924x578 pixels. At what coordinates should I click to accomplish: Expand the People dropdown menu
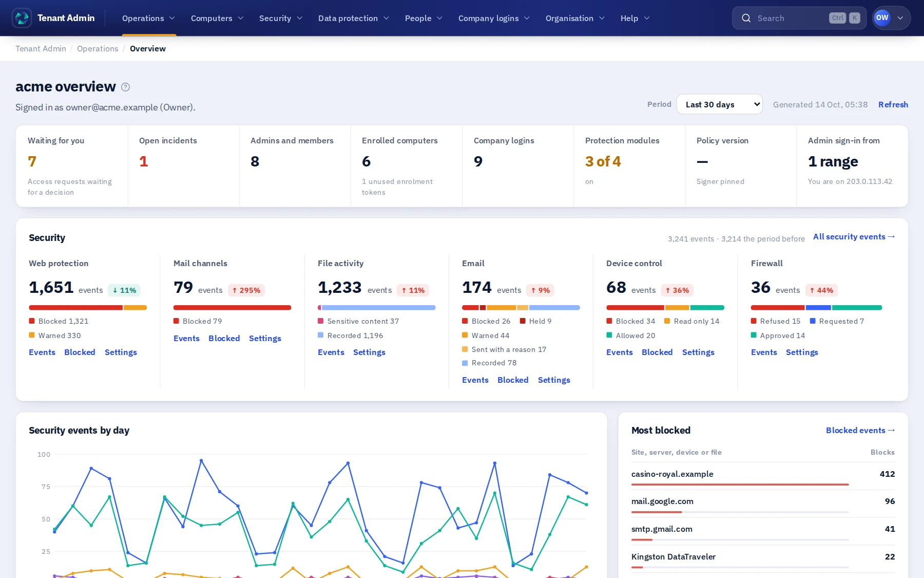(423, 18)
